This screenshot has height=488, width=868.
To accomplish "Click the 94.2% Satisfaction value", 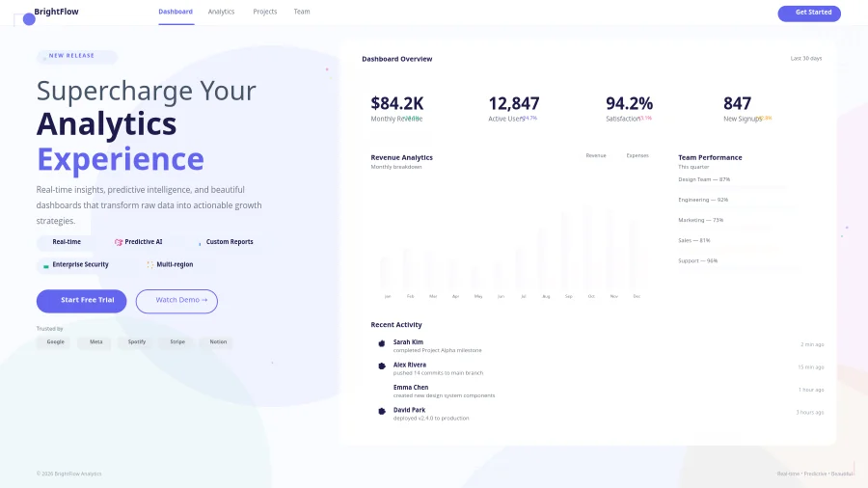I will point(629,103).
